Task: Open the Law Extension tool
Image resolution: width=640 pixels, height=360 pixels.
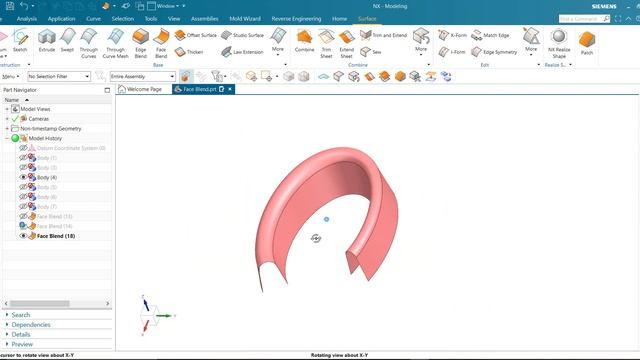Action: click(x=242, y=52)
